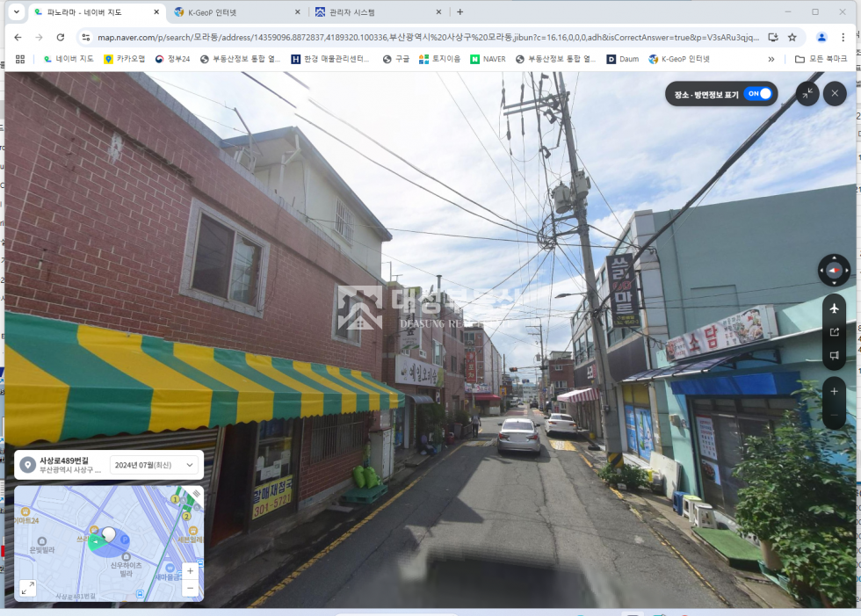Expand the minimap with the arrows icon

(27, 588)
